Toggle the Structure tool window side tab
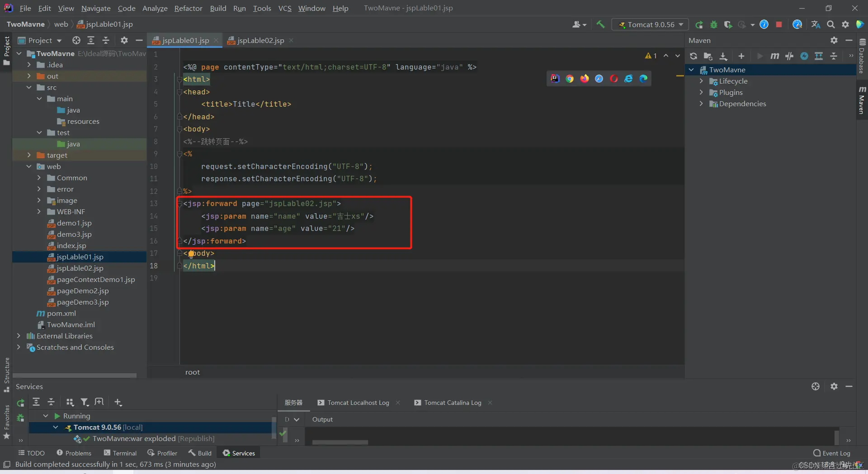This screenshot has height=474, width=868. pos(6,375)
